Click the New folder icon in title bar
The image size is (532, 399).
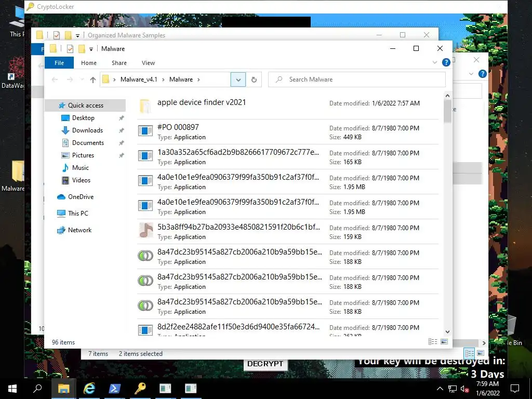point(82,49)
